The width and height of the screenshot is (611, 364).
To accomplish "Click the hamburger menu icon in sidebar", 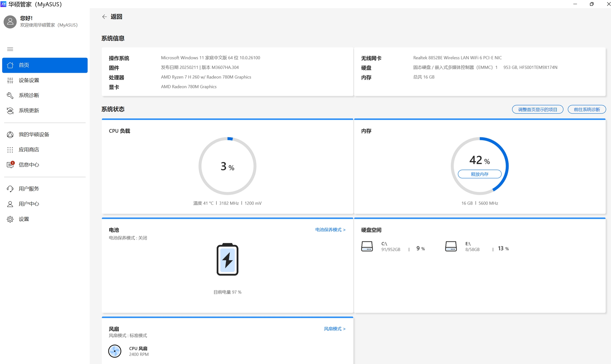I will click(x=10, y=49).
